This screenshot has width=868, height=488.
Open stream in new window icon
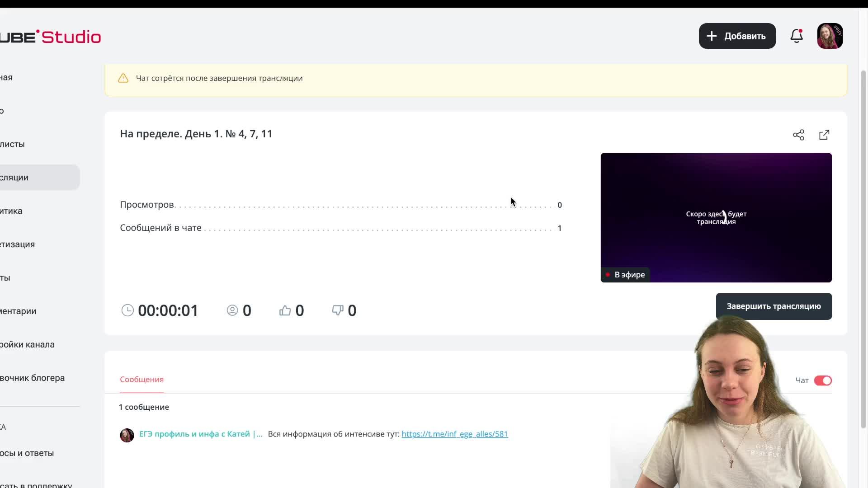tap(824, 135)
